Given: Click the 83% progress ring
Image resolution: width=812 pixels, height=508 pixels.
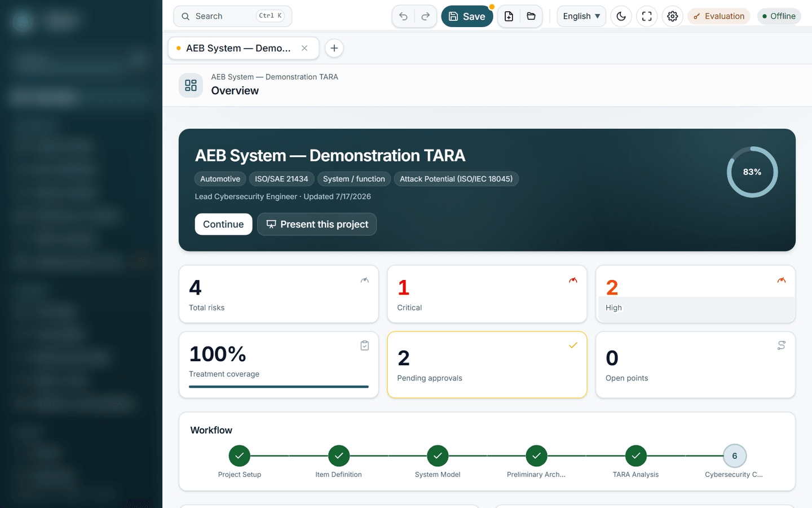Looking at the screenshot, I should (x=752, y=172).
